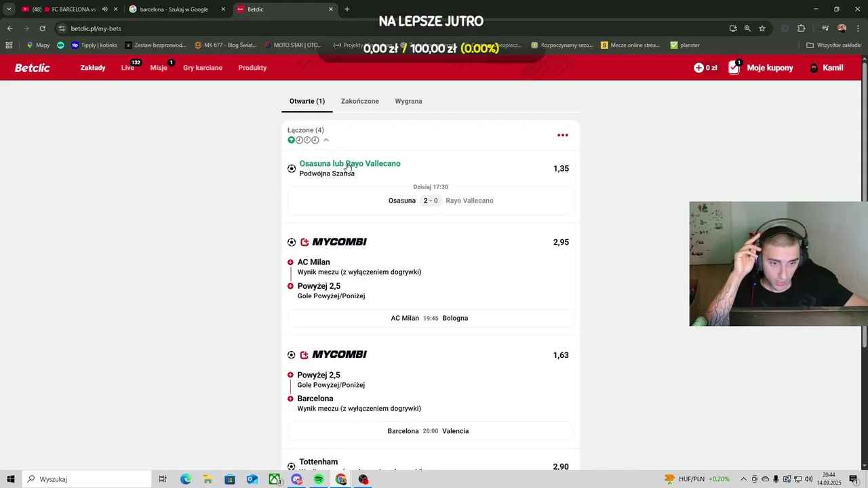Bookmark this page with the star icon
The image size is (868, 488).
[762, 28]
